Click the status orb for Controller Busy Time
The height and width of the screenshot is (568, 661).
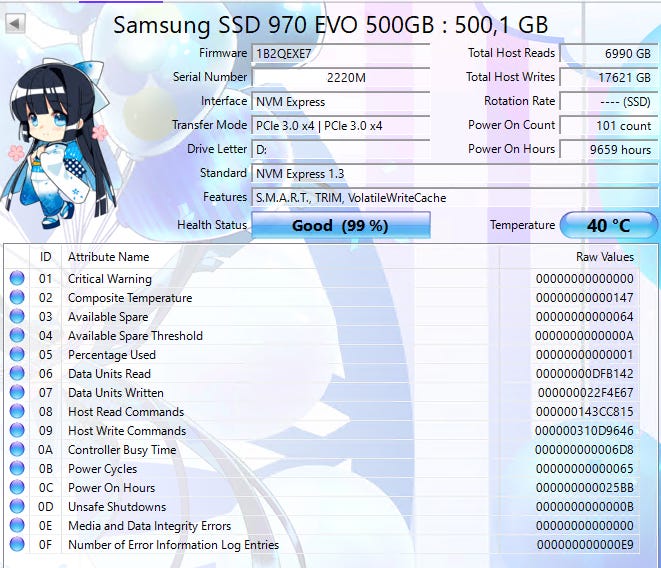pyautogui.click(x=17, y=450)
